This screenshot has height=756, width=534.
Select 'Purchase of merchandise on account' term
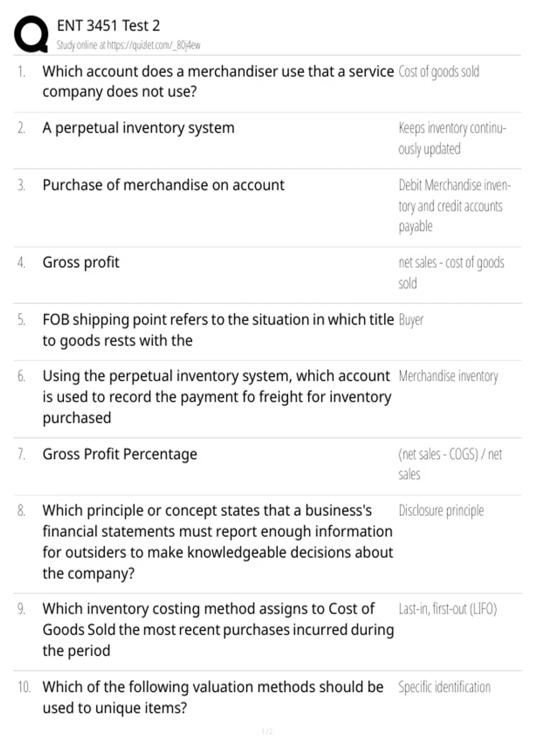point(163,185)
